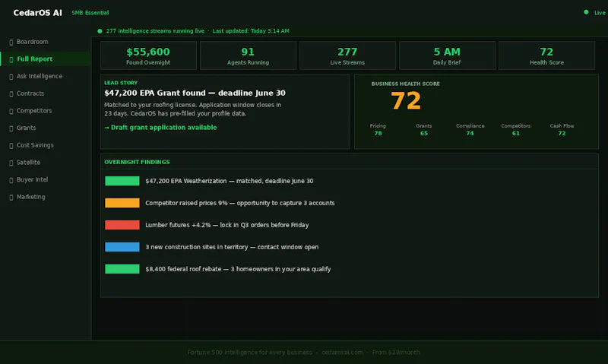Select Full Report in sidebar
Image resolution: width=608 pixels, height=364 pixels.
(46, 59)
